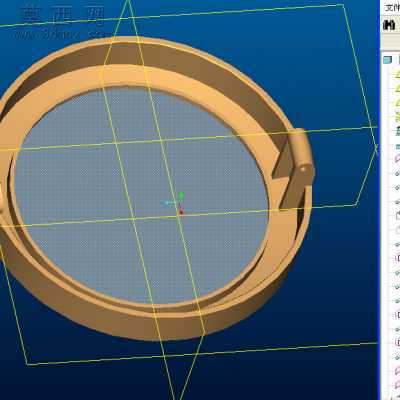Image resolution: width=400 pixels, height=400 pixels.
Task: Select the gray mesh screen surface
Action: coord(142,195)
